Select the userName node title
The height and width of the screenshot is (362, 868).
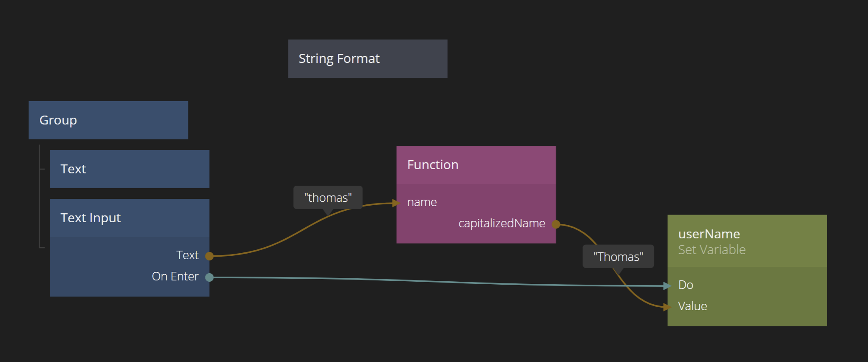tap(709, 234)
